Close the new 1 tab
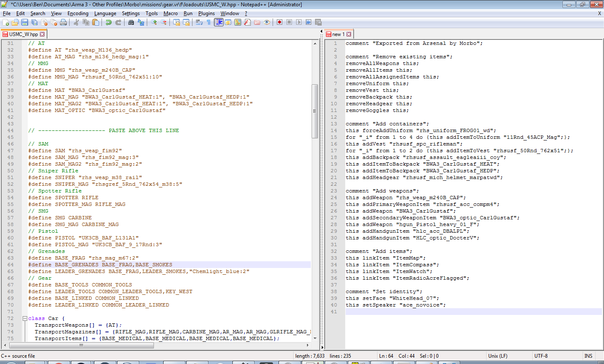Screen dimensions: 604x364 pyautogui.click(x=349, y=34)
